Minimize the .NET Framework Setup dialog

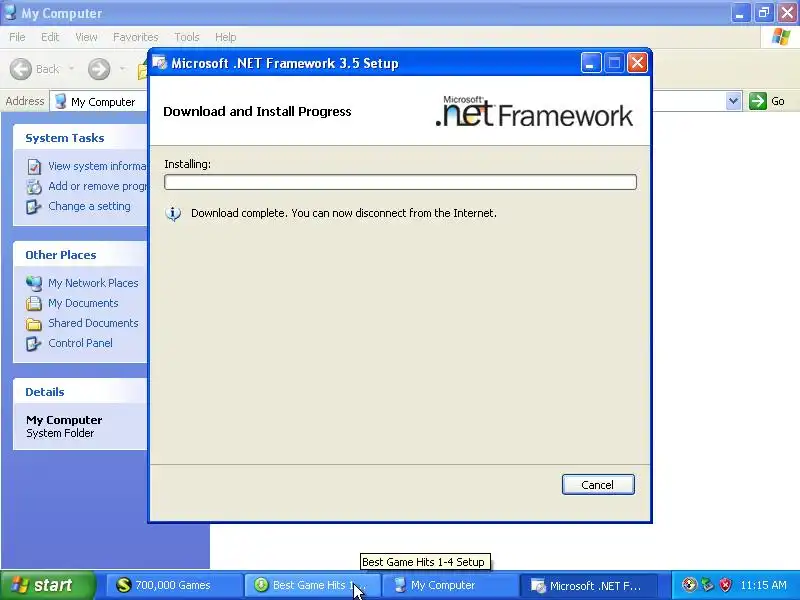(591, 63)
